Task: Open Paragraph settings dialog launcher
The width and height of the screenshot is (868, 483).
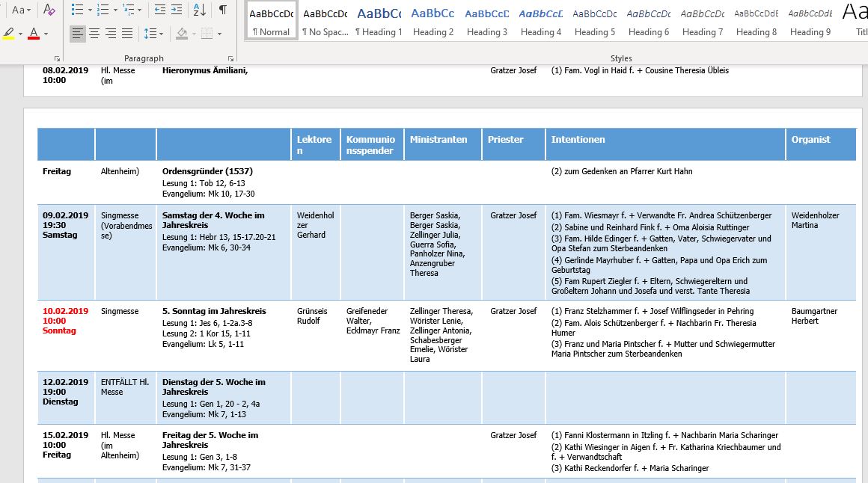Action: pyautogui.click(x=230, y=58)
